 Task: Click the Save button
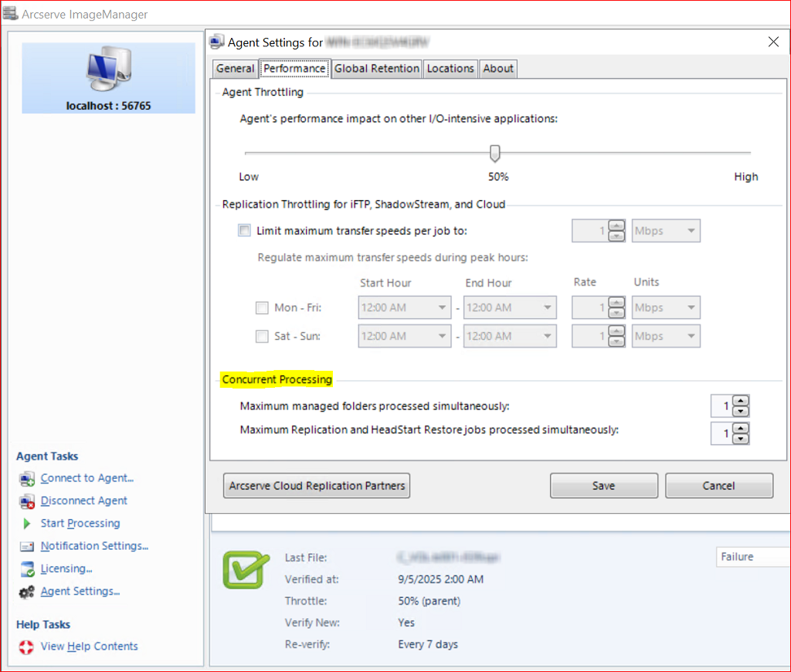coord(604,486)
